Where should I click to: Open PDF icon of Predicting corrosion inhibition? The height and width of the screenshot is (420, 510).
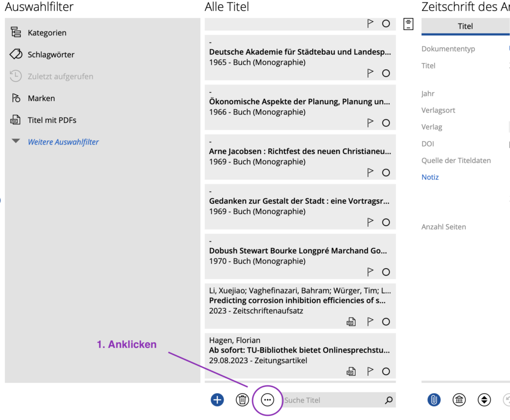click(x=351, y=322)
